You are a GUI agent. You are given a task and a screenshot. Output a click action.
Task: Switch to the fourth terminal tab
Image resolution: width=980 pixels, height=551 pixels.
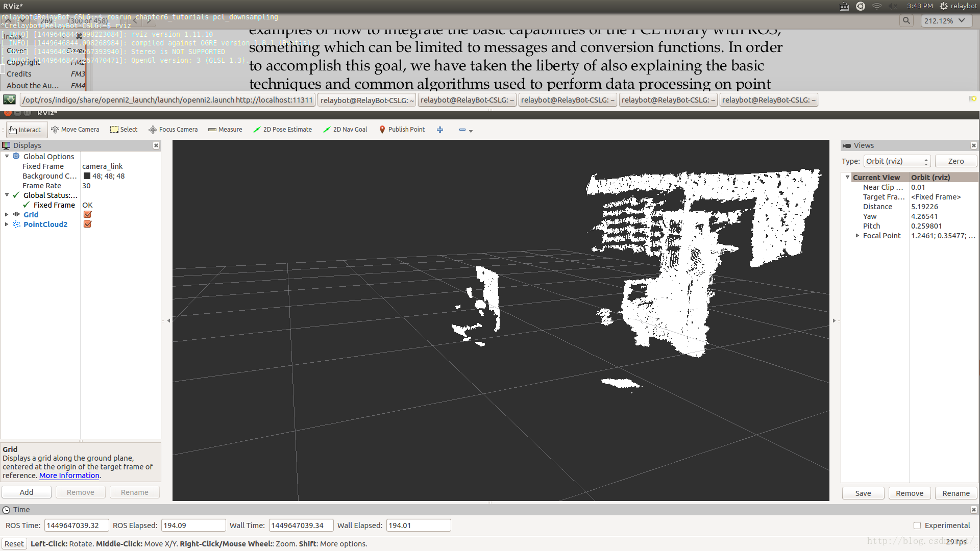point(568,100)
